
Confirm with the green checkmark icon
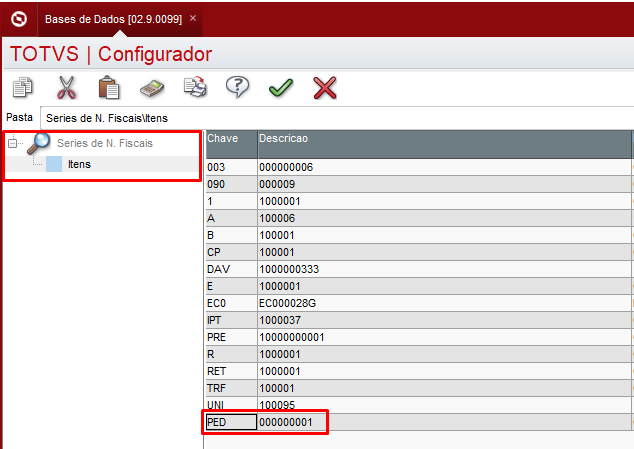tap(281, 88)
